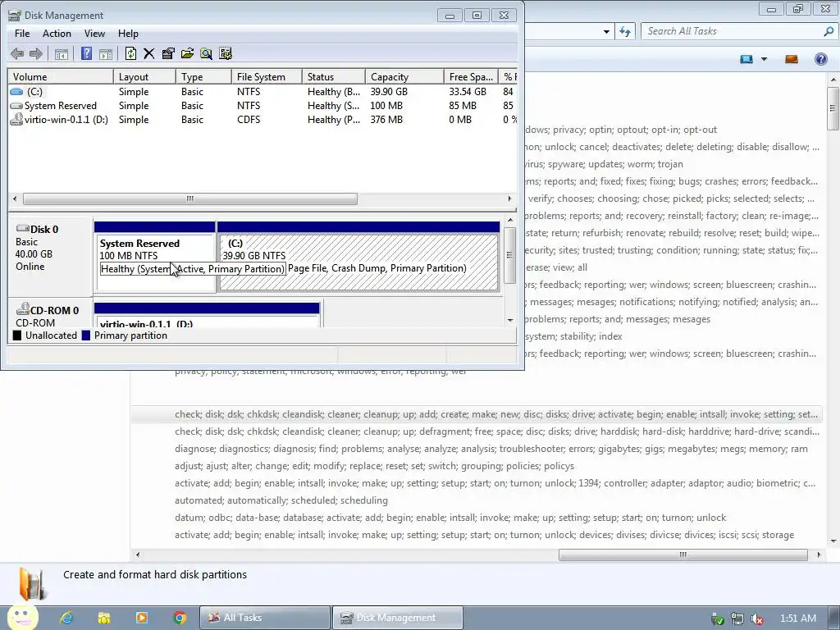Viewport: 840px width, 630px height.
Task: Click the Disk 0 drive icon
Action: point(22,229)
